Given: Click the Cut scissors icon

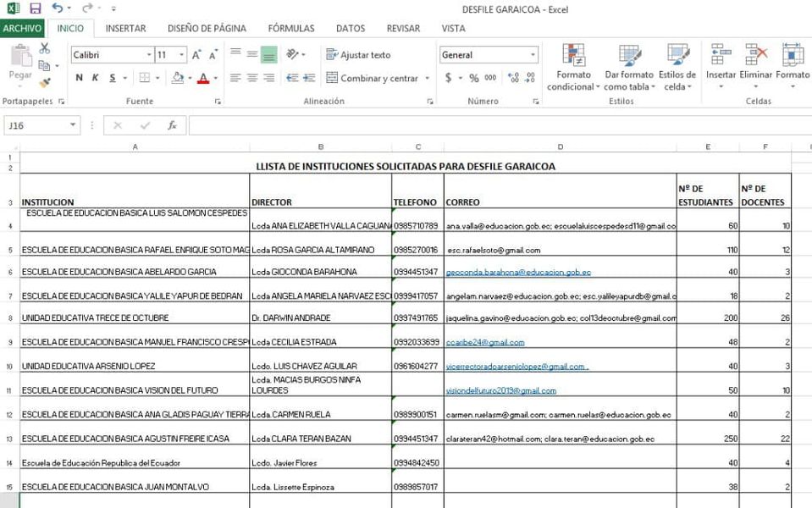Looking at the screenshot, I should [44, 49].
